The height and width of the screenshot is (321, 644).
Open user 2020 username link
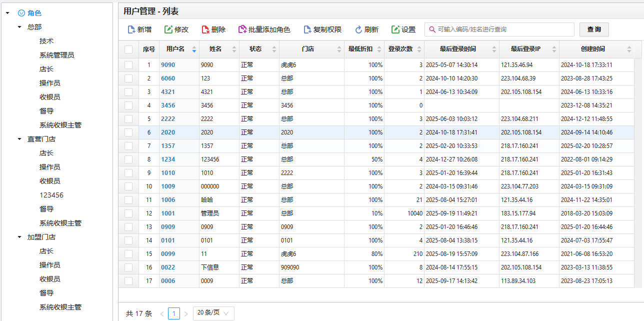click(168, 132)
